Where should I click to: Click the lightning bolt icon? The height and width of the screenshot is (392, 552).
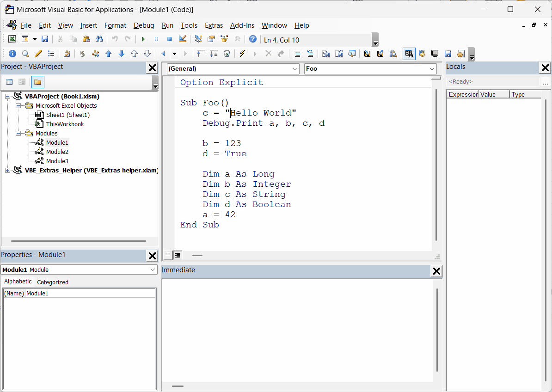click(242, 54)
